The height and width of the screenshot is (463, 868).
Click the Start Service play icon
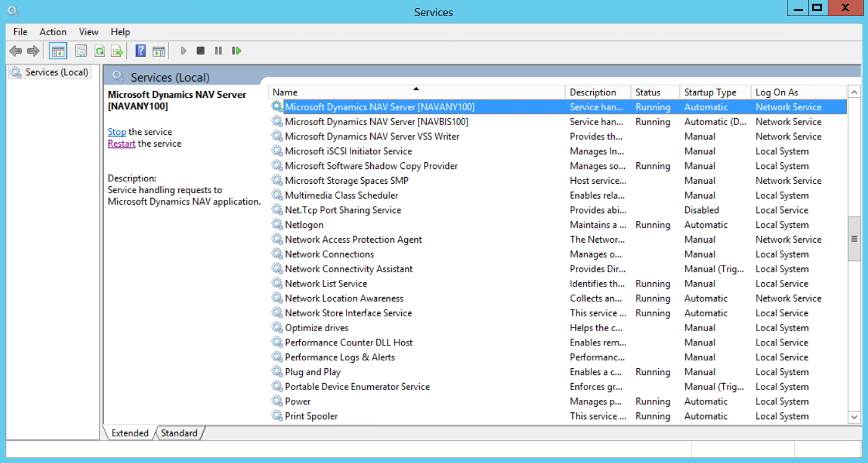(x=183, y=51)
